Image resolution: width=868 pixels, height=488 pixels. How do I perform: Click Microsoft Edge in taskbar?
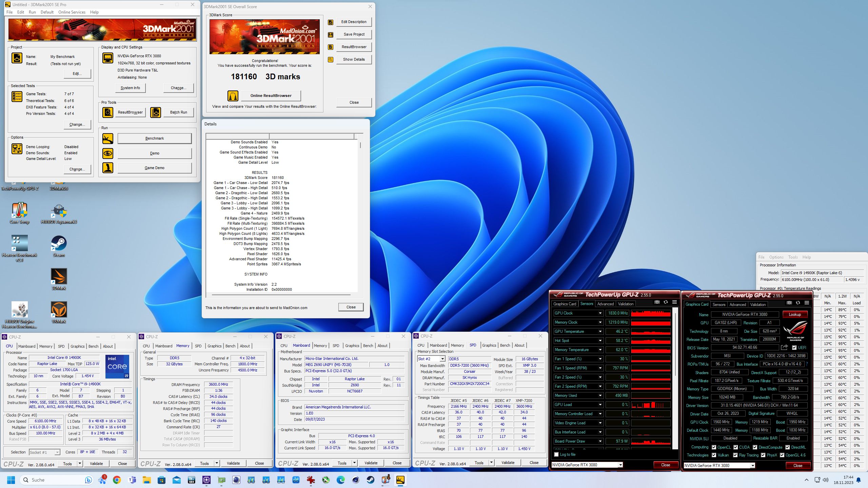coord(341,480)
